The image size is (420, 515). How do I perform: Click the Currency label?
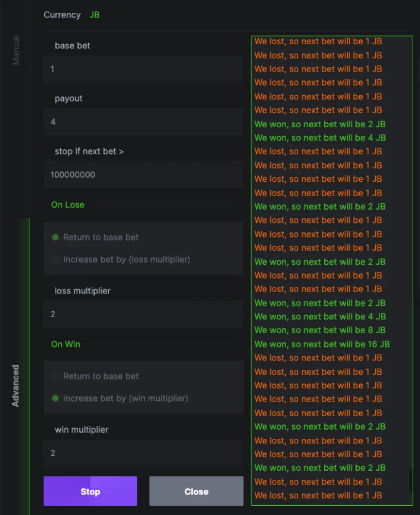62,14
